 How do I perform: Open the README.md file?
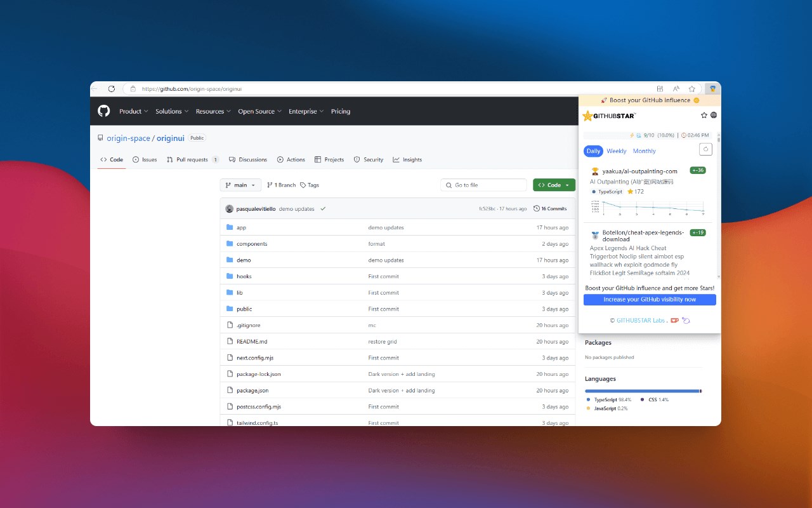point(252,342)
